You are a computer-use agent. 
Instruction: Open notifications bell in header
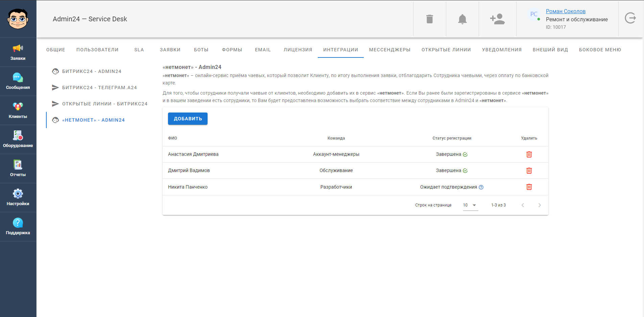click(462, 19)
